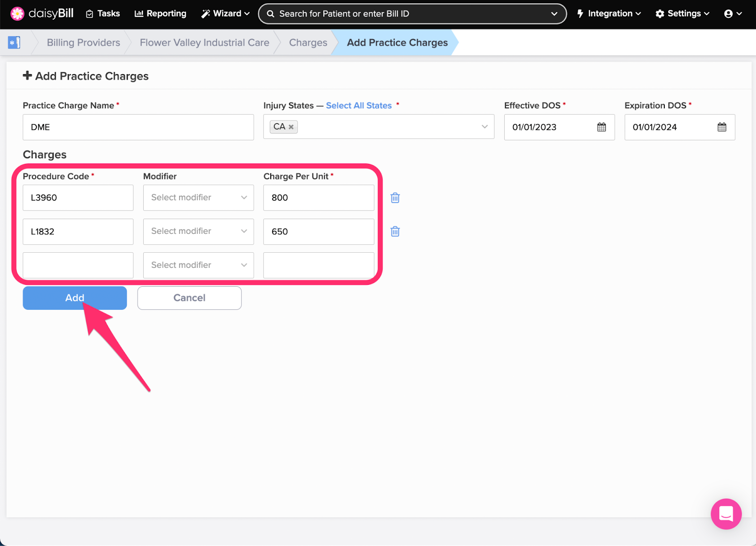
Task: Click the plus icon beside Add Practice Charges
Action: (x=27, y=76)
